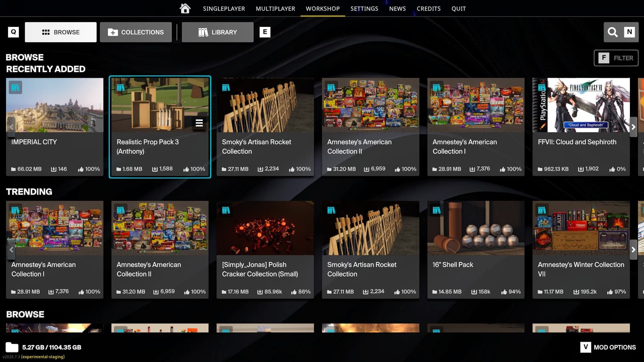This screenshot has height=362, width=644.
Task: Switch to the Library tab
Action: 218,32
